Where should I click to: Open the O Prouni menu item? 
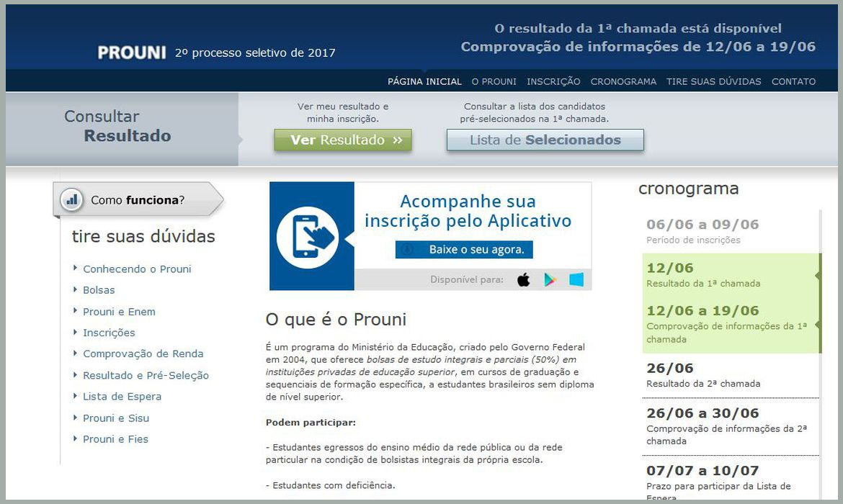[494, 81]
